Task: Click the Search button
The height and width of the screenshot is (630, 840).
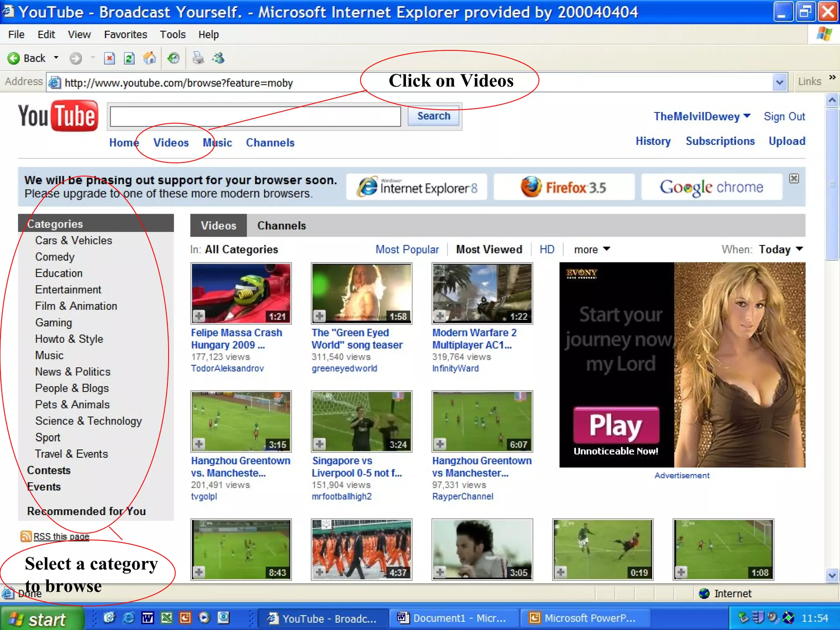Action: pos(434,116)
